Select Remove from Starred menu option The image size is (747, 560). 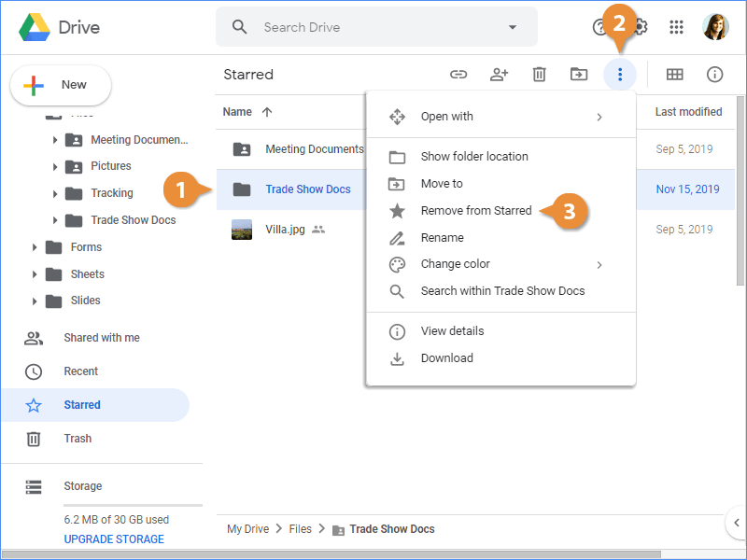(475, 211)
